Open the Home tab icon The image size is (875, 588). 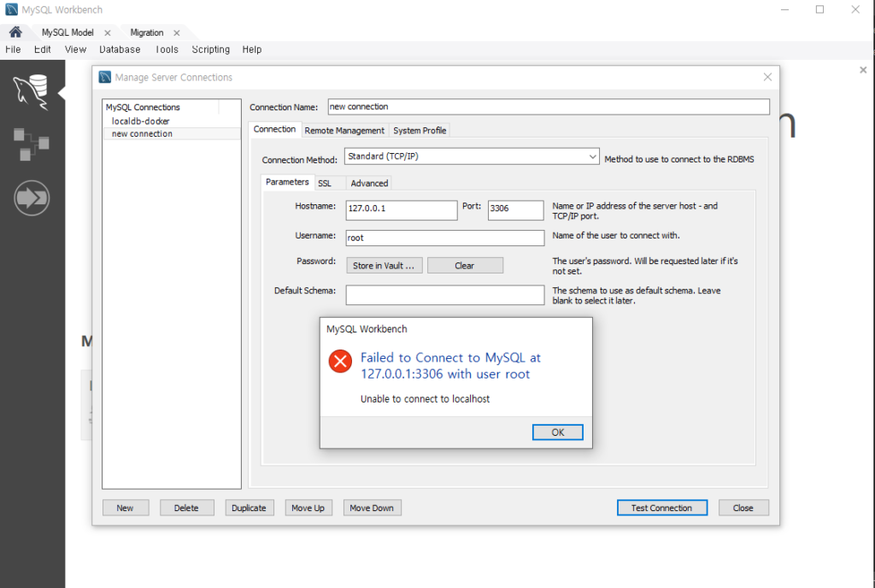(15, 32)
